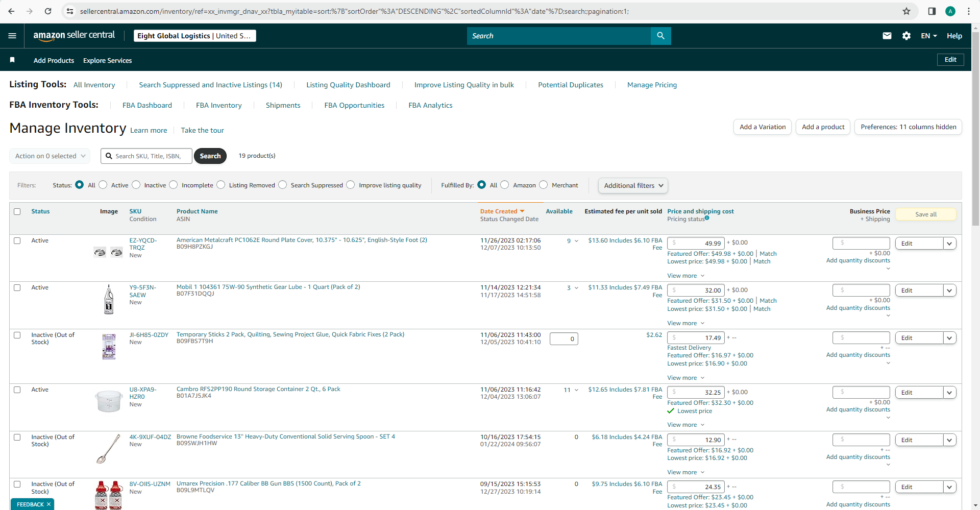Filter by Fulfilled By Amazon

[x=505, y=185]
